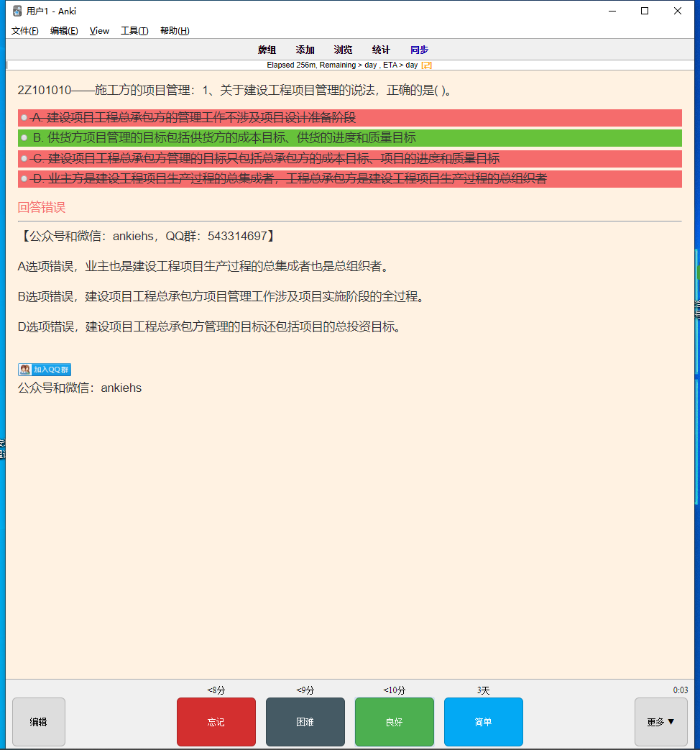Image resolution: width=700 pixels, height=750 pixels.
Task: Click the <8分 interval label
Action: tap(216, 690)
